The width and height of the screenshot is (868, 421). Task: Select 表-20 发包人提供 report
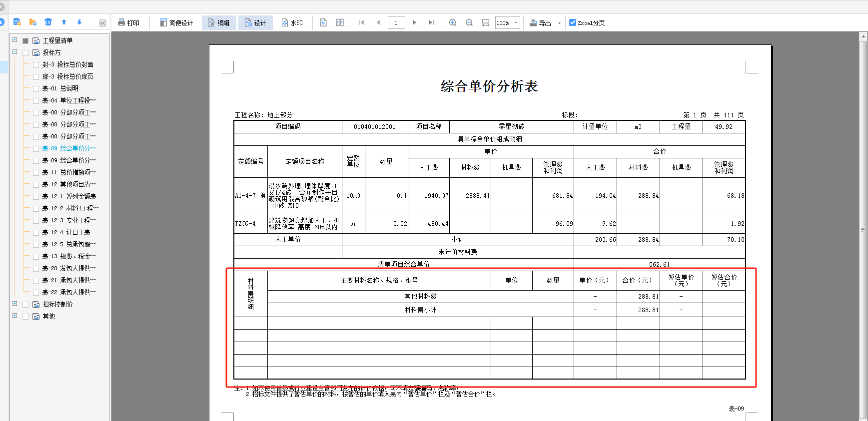pos(69,268)
